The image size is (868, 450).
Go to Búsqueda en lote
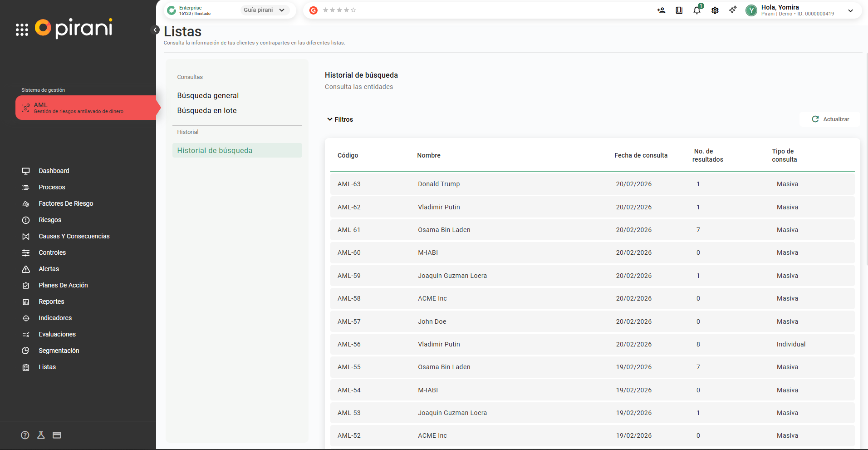coord(207,110)
